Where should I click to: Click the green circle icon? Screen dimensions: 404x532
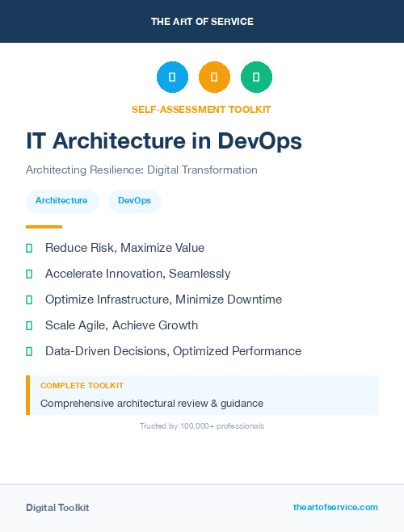click(x=256, y=77)
